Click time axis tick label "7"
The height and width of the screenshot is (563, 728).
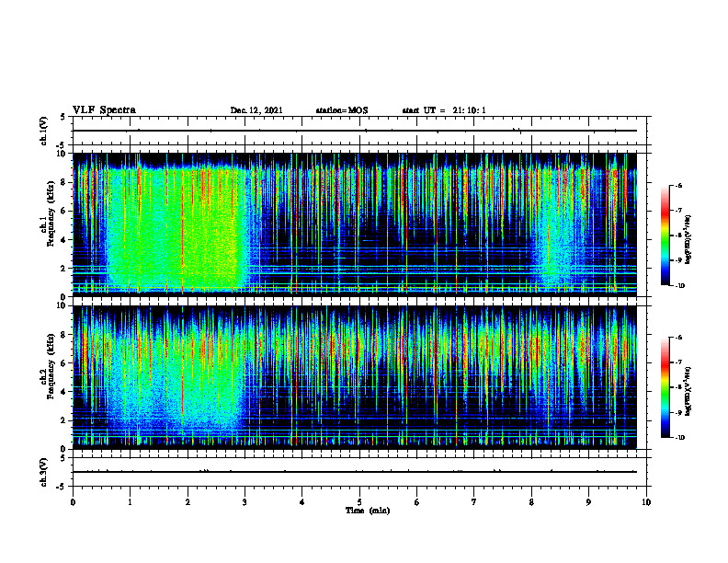tap(474, 502)
